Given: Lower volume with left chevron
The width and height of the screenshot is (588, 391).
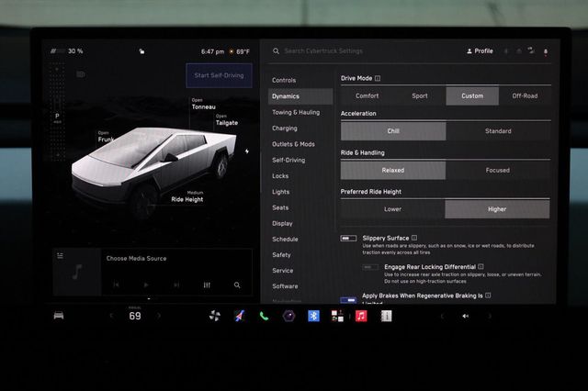Looking at the screenshot, I should pos(442,316).
